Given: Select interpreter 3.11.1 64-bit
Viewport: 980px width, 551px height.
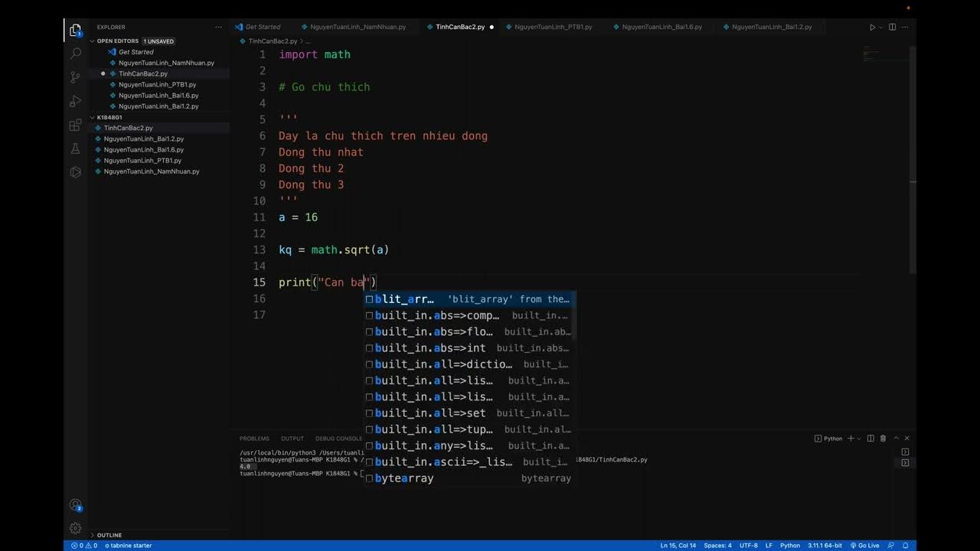Looking at the screenshot, I should 824,546.
